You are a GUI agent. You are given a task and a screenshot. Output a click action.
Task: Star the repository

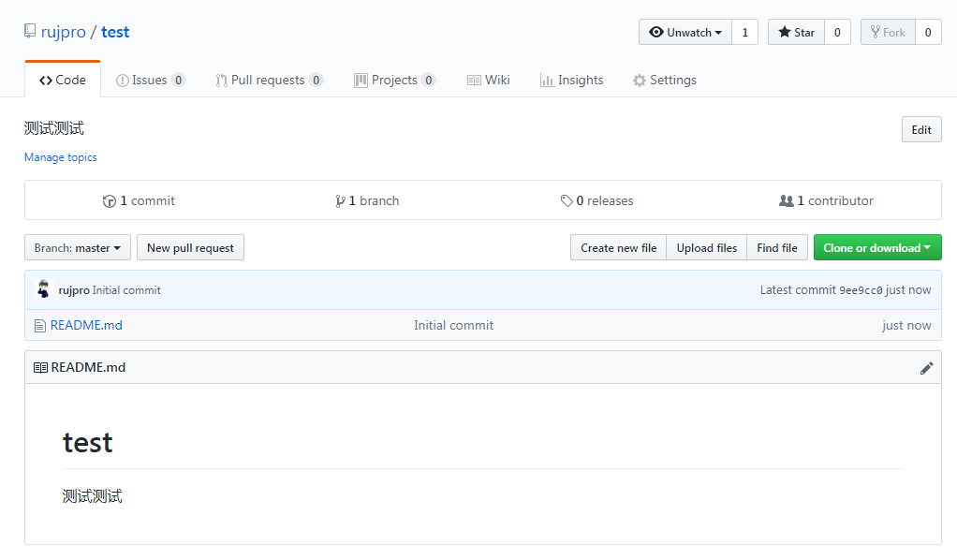coord(797,33)
